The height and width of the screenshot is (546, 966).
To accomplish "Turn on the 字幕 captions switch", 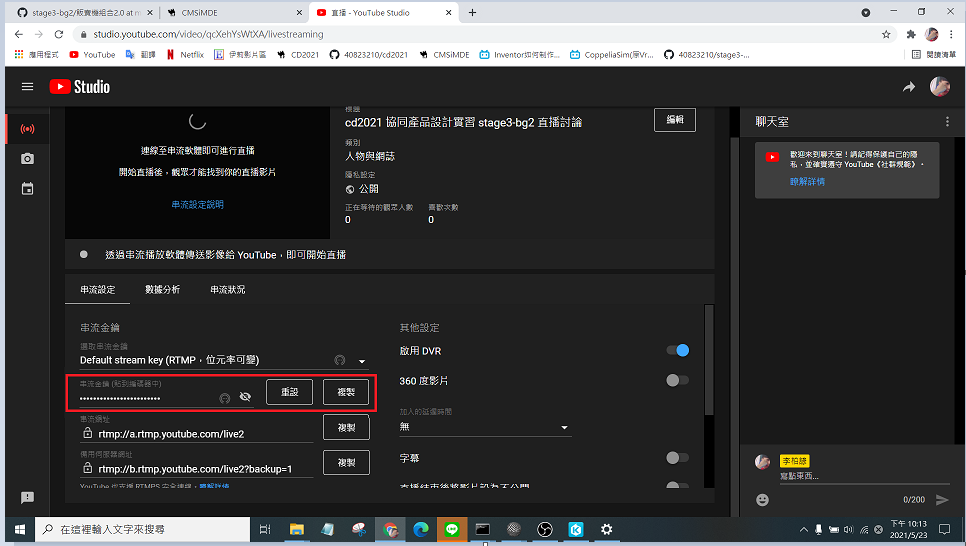I will [x=677, y=458].
